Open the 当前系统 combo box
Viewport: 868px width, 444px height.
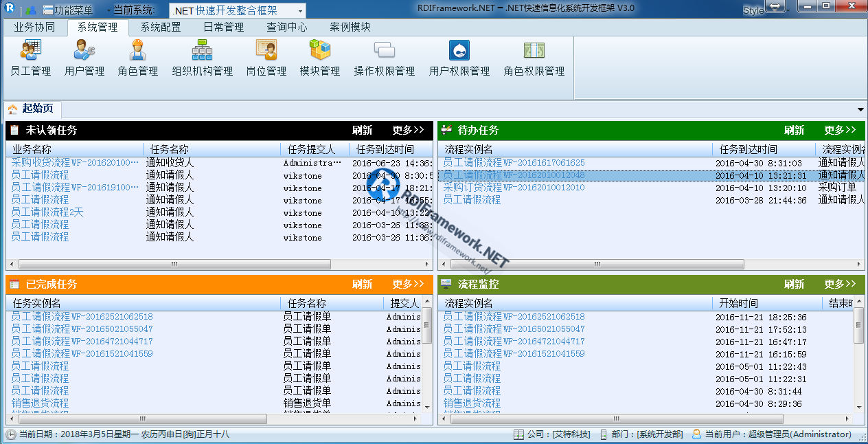[x=237, y=10]
